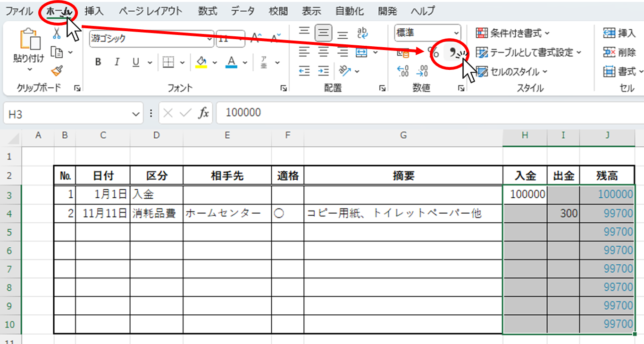Toggle italic formatting
The image size is (644, 344).
(x=117, y=62)
